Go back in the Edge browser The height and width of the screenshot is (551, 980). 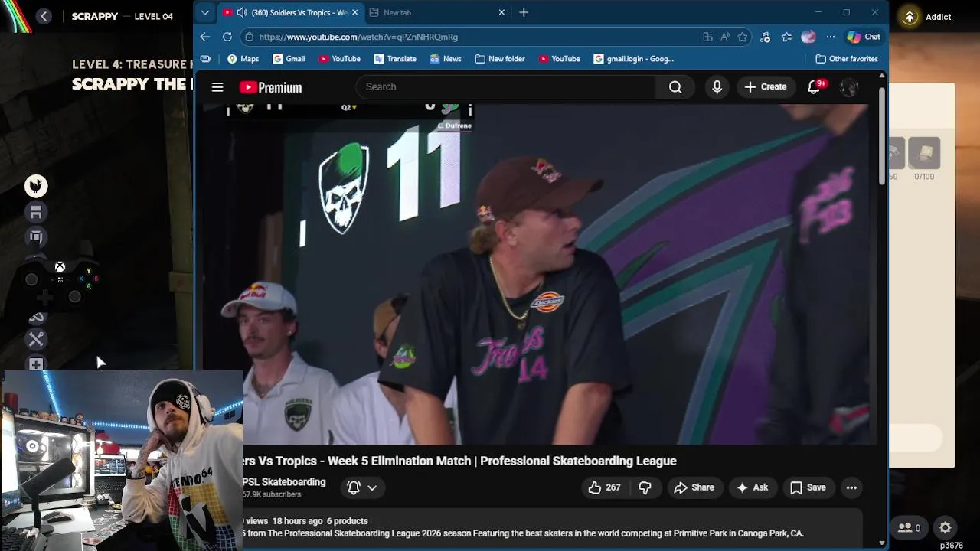click(x=204, y=37)
